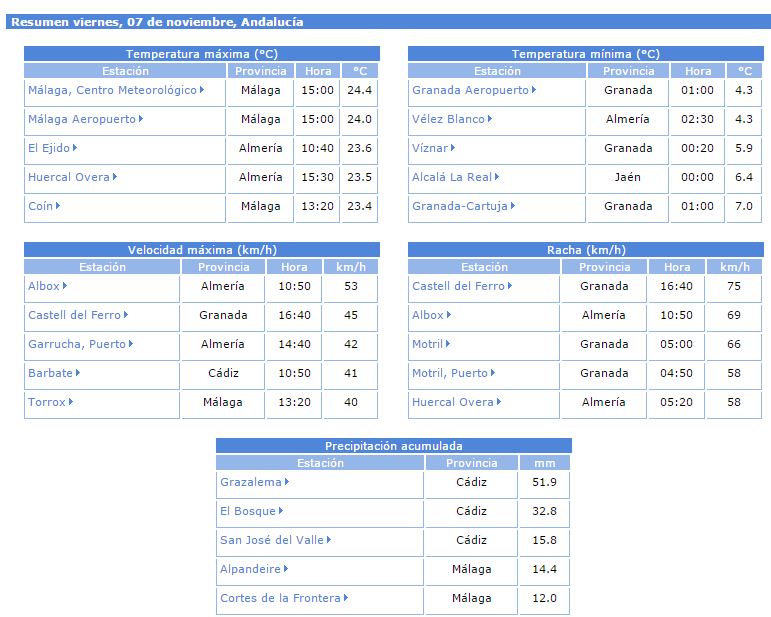Screen dimensions: 771x617
Task: Click the Precipitación acumulada title bar
Action: 394,446
